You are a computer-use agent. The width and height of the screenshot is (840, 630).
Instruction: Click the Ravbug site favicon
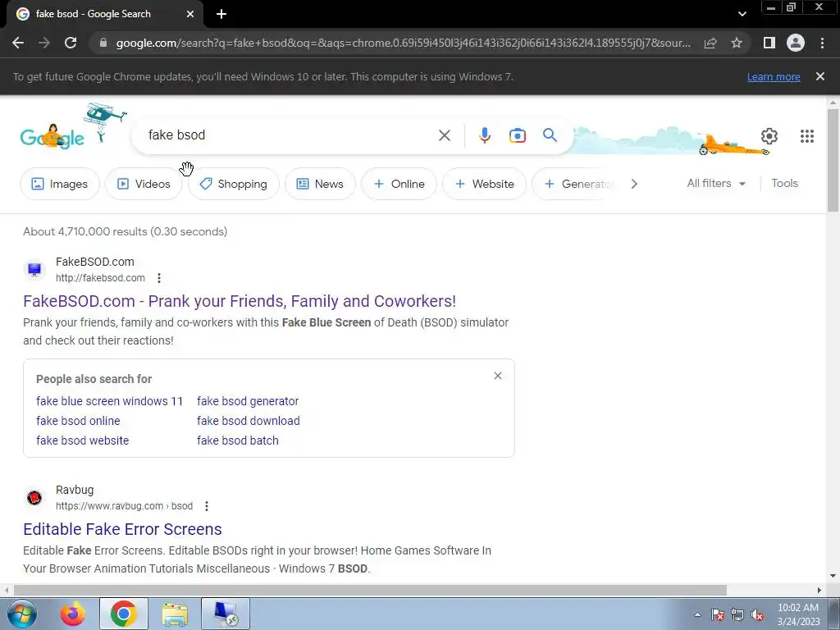[34, 498]
